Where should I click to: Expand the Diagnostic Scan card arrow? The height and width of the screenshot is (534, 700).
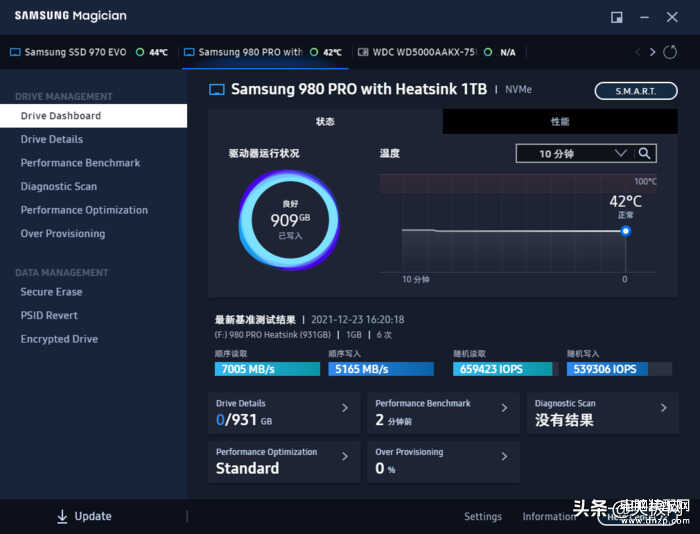[663, 408]
